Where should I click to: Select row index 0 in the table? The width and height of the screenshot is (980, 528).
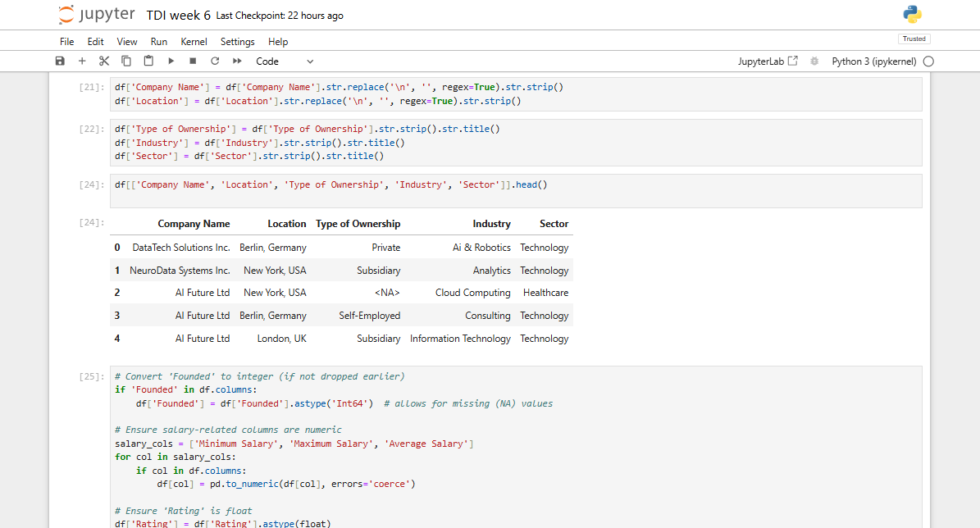[117, 248]
